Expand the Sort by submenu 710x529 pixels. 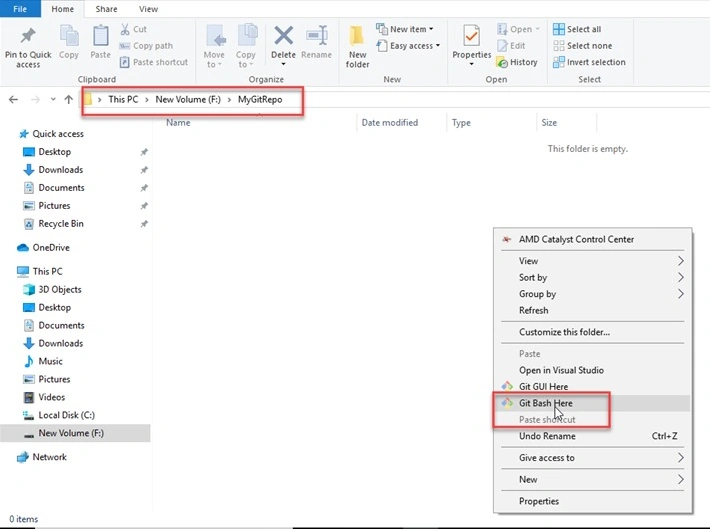[592, 277]
